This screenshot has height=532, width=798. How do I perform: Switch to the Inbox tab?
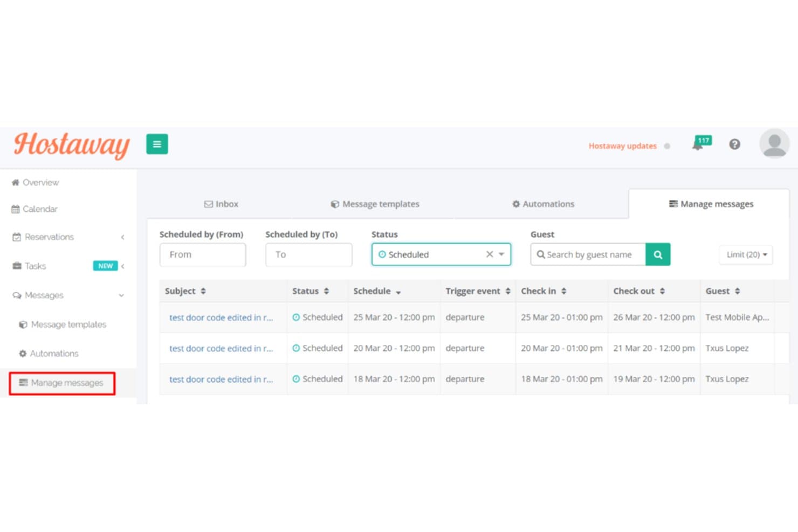point(221,204)
